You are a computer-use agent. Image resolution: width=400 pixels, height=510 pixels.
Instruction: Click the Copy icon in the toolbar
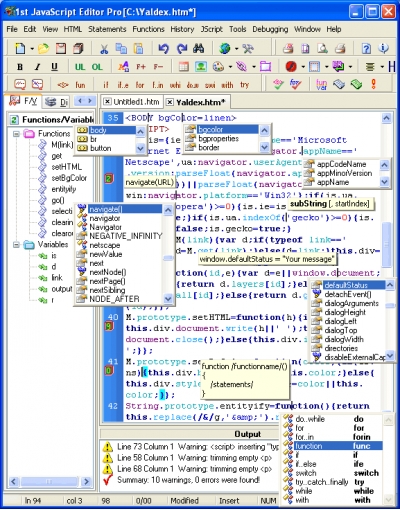[121, 49]
